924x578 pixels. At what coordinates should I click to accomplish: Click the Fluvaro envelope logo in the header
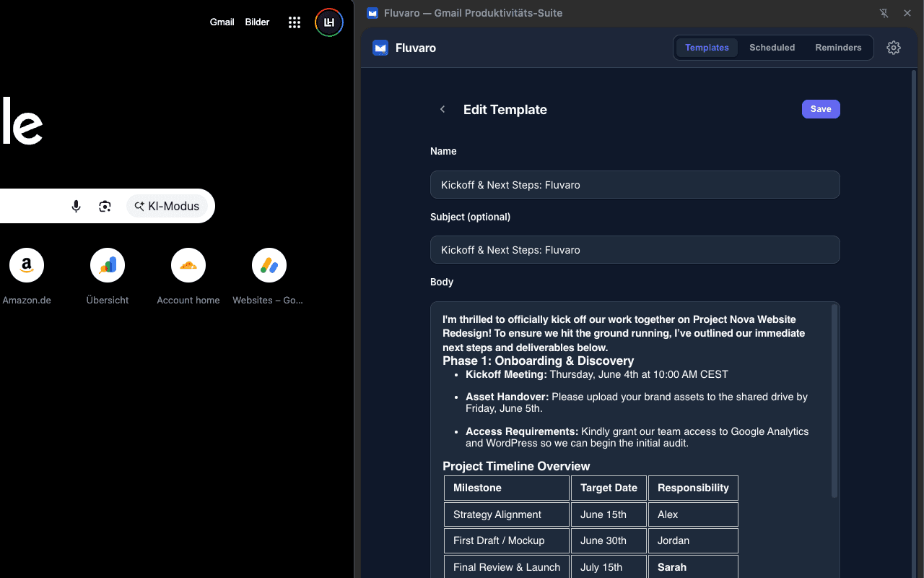(x=380, y=48)
